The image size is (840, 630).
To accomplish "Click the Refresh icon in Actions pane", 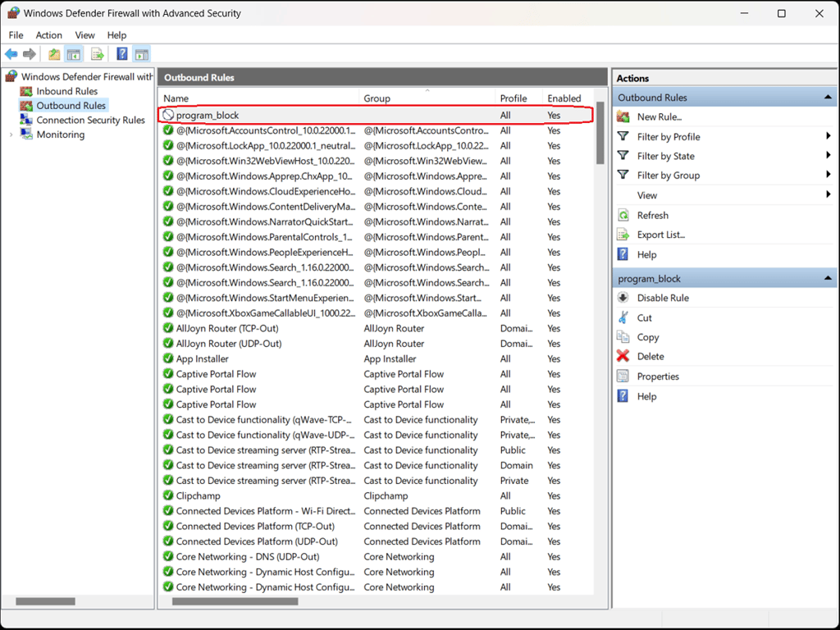I will (623, 215).
